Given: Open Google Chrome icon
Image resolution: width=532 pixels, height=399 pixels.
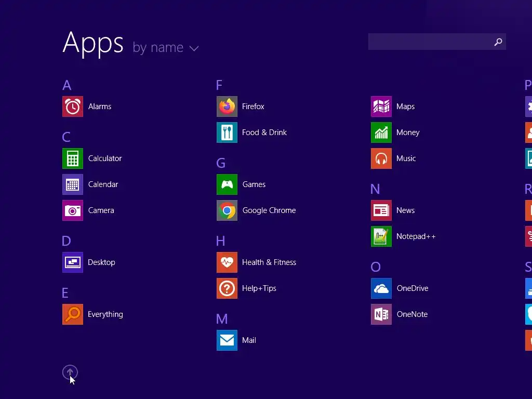Looking at the screenshot, I should [227, 210].
